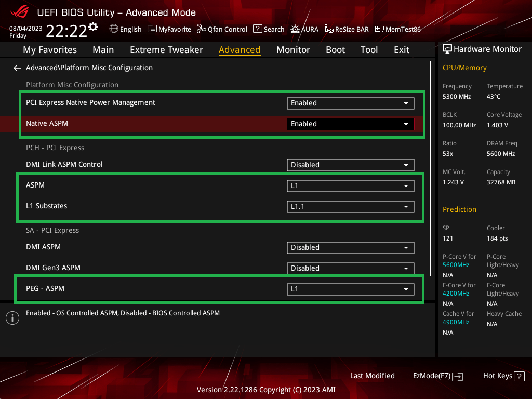View Last Modified settings

[x=372, y=376]
